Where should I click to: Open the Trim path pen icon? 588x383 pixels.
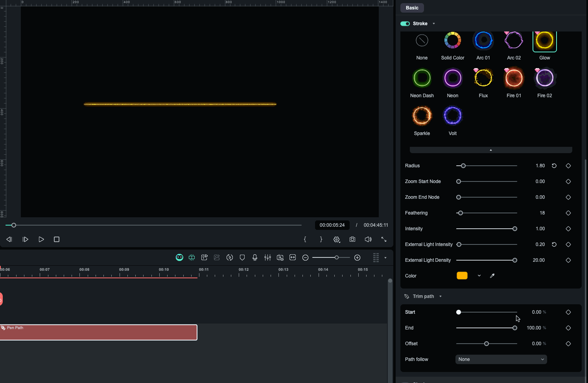pos(407,296)
